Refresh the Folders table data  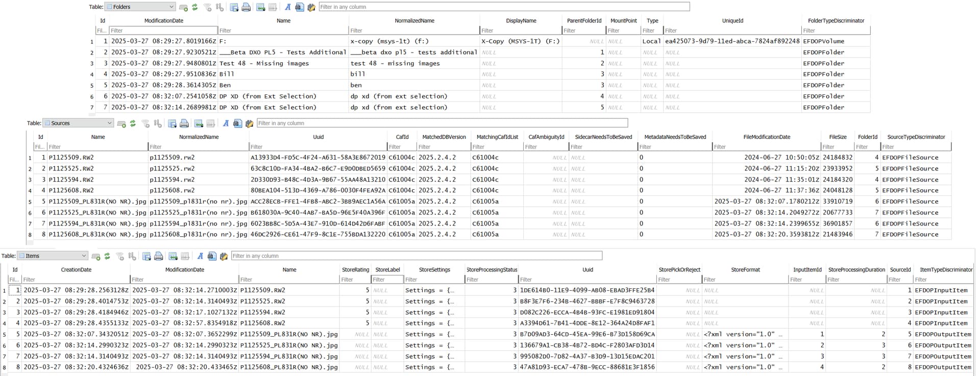195,7
